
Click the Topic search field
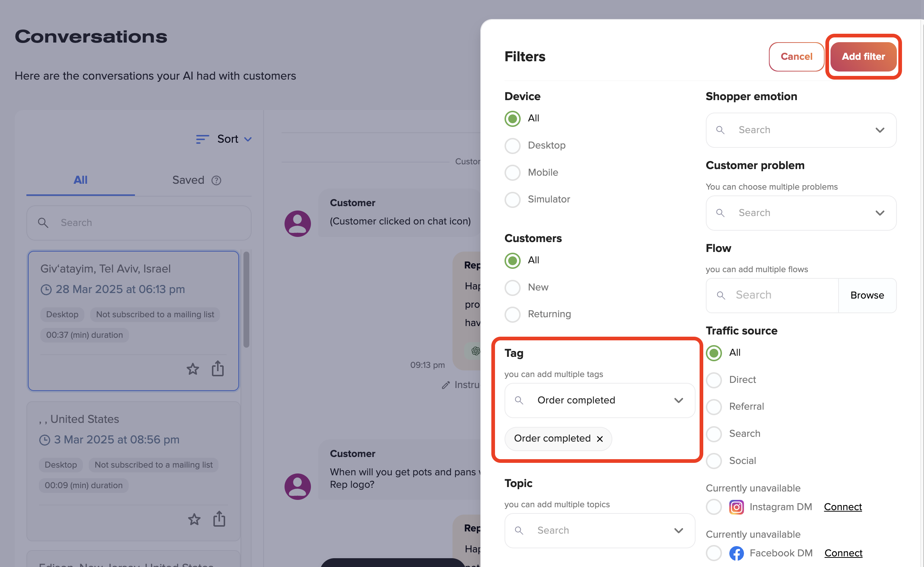coord(599,531)
